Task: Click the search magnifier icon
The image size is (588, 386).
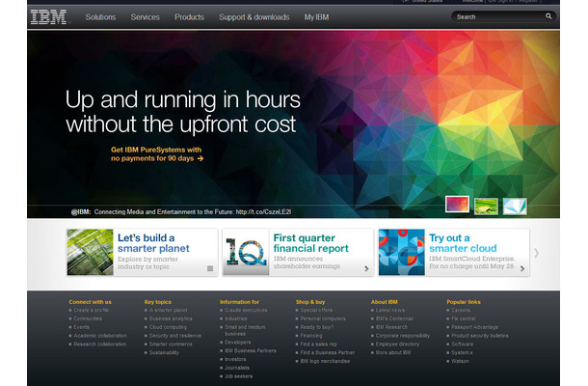Action: tap(548, 16)
